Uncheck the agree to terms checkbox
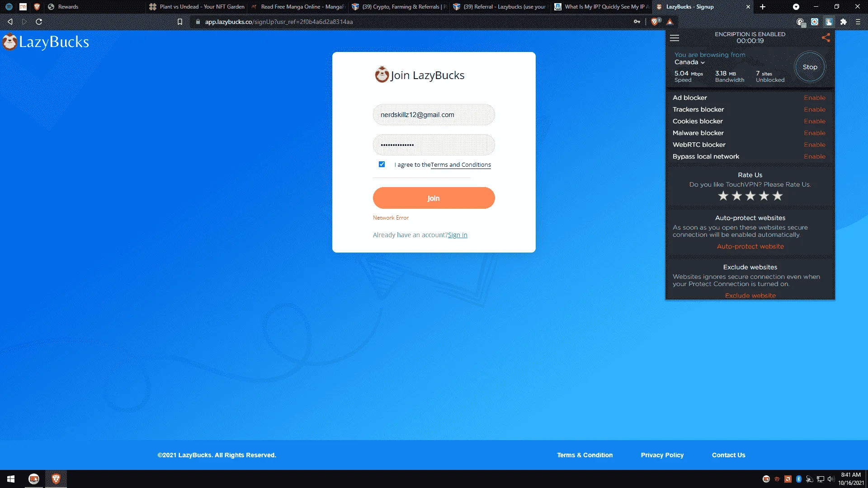 (382, 164)
